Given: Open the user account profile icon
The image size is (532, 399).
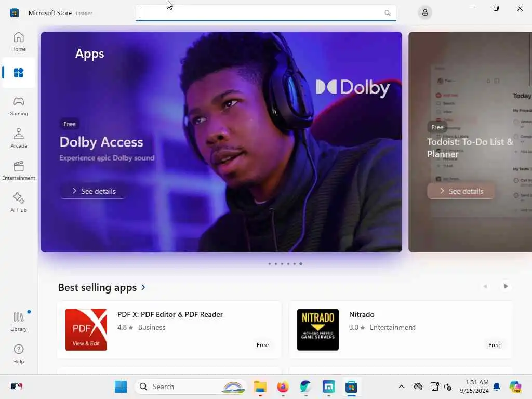Looking at the screenshot, I should pos(425,12).
